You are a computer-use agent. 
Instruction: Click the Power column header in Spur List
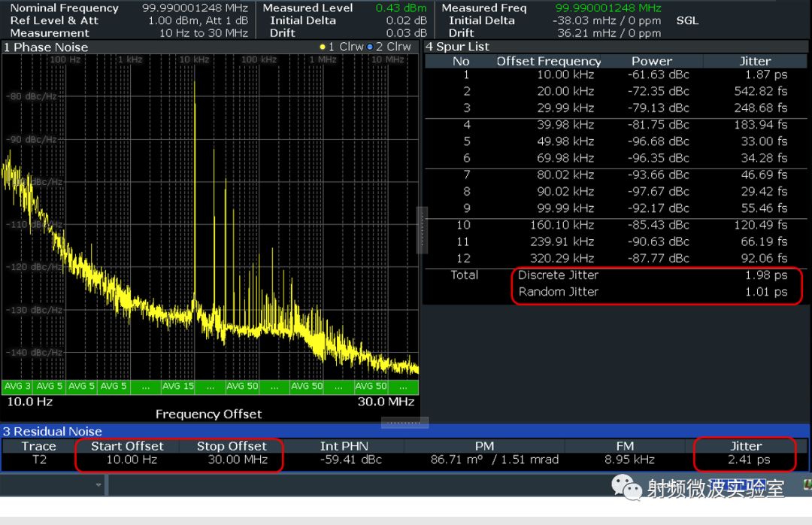651,61
